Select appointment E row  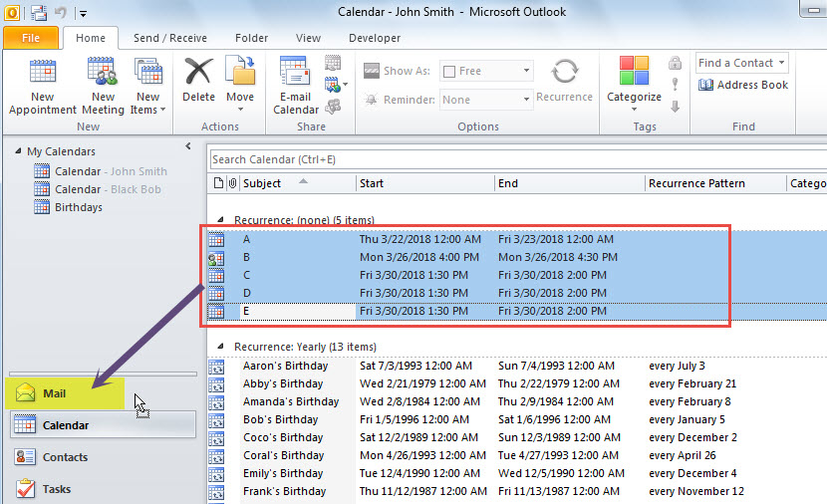[517, 311]
